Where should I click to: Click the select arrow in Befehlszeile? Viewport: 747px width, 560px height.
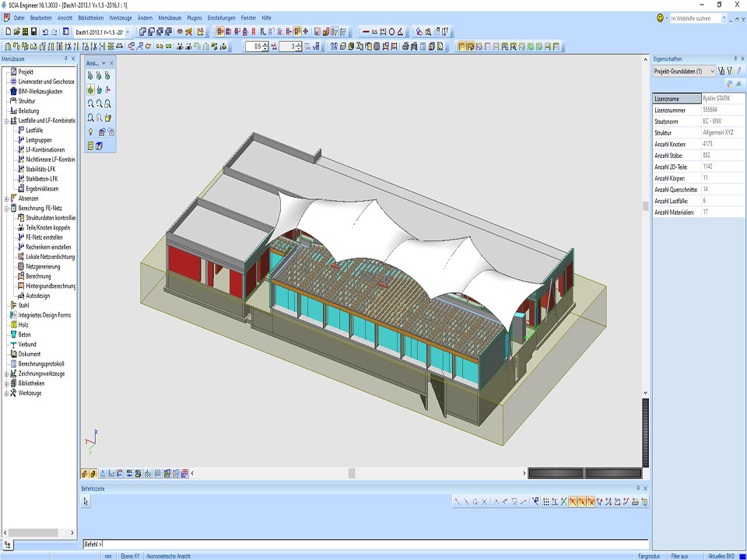(x=86, y=502)
